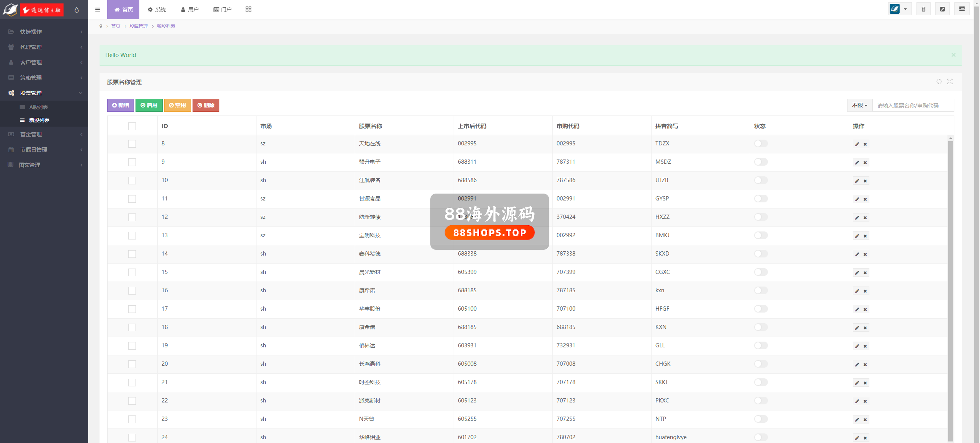The height and width of the screenshot is (443, 980).
Task: Click the grid apps icon in navbar
Action: tap(248, 9)
